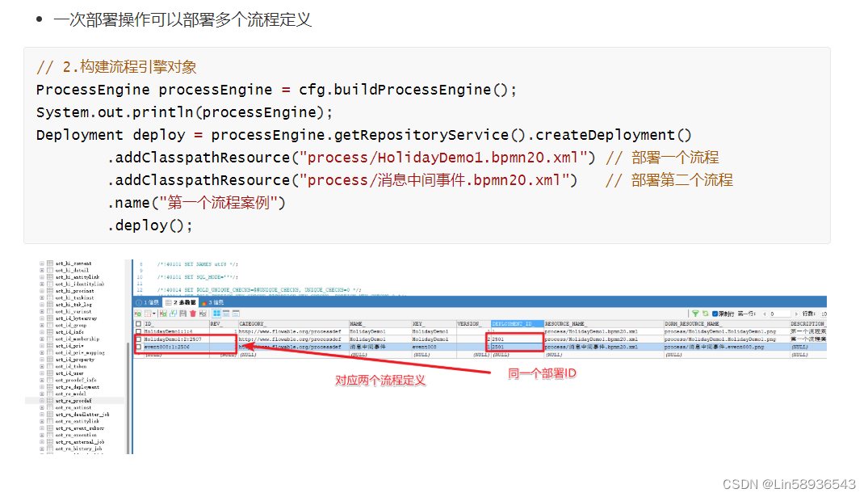
Task: Sort by the ID_ column header
Action: click(176, 323)
